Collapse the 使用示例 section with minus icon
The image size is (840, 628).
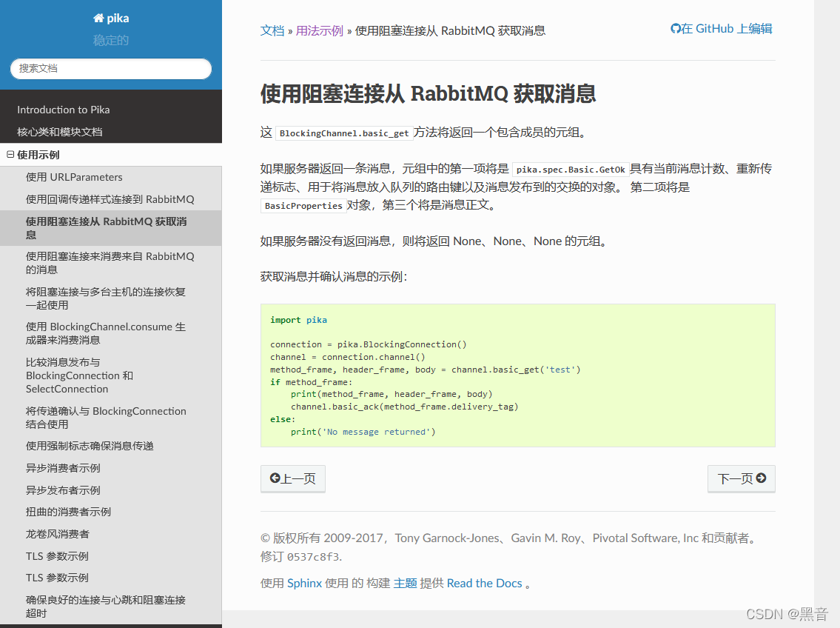[10, 155]
